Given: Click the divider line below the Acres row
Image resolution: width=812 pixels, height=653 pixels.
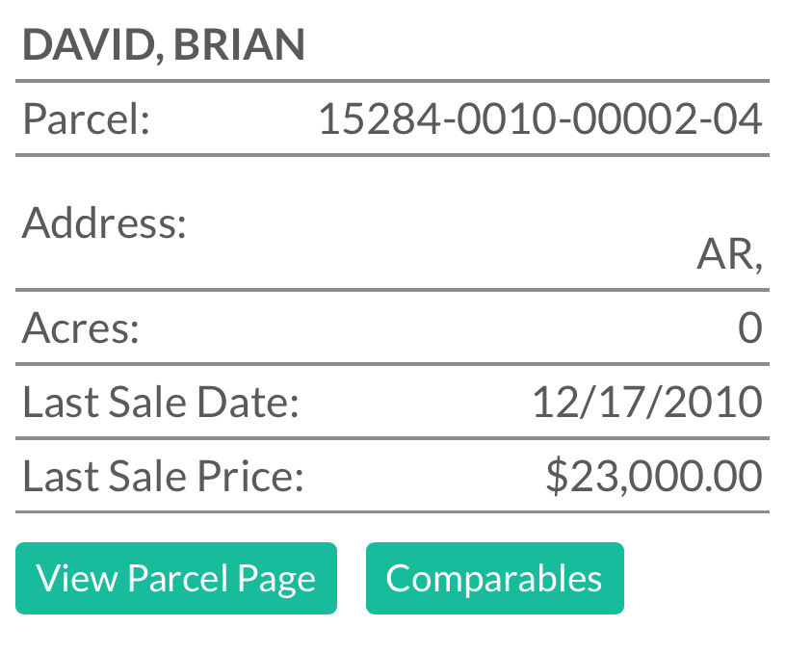Looking at the screenshot, I should [392, 364].
